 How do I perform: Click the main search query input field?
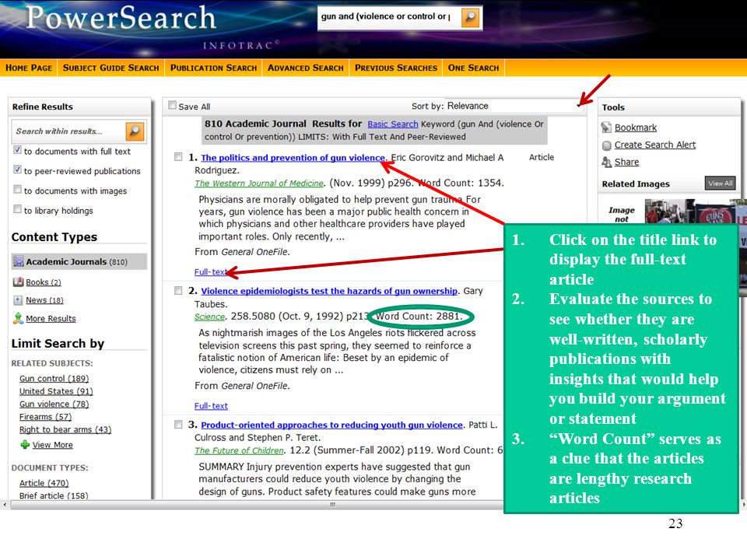click(389, 16)
